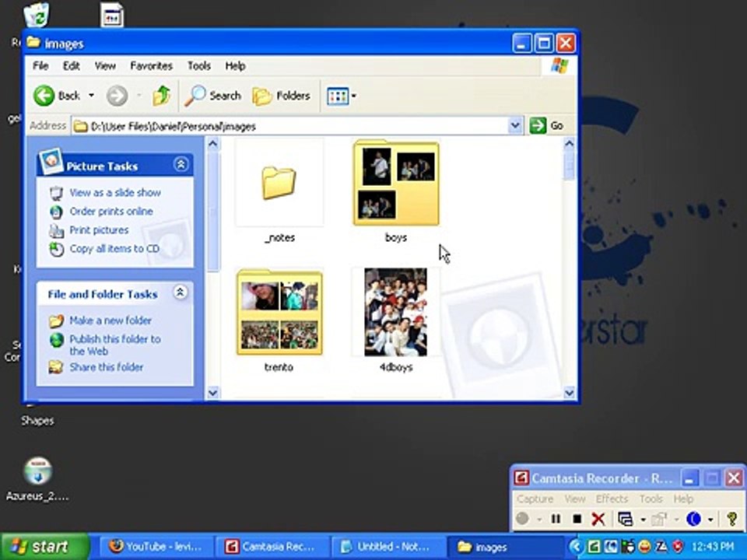
Task: Click the greyed record button in Camtasia
Action: (523, 518)
